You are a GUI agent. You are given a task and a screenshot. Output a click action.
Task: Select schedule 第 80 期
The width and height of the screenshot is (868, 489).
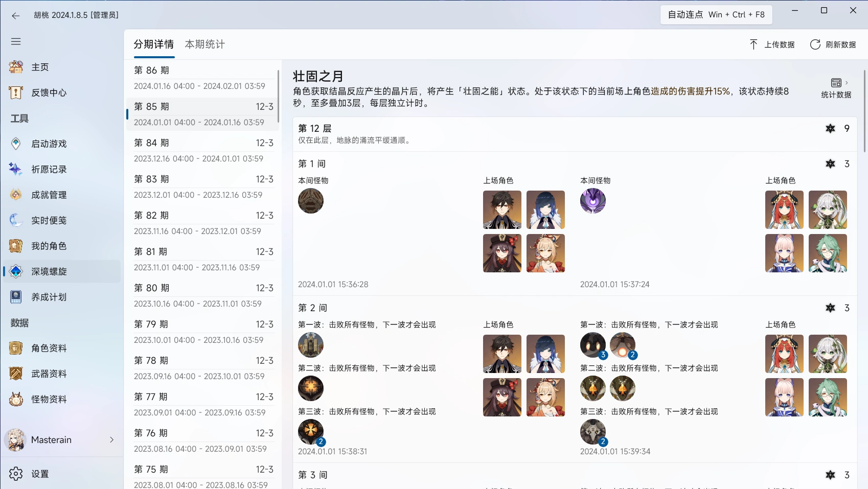pos(202,295)
